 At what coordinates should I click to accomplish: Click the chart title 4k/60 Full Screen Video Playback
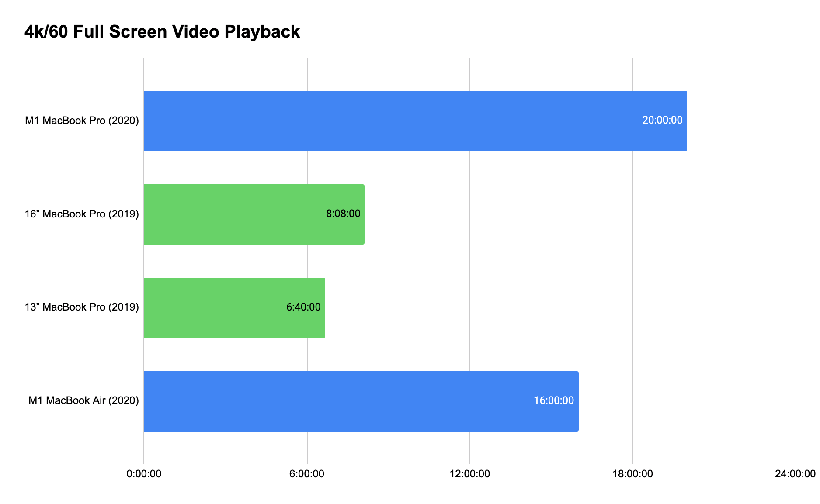(162, 32)
